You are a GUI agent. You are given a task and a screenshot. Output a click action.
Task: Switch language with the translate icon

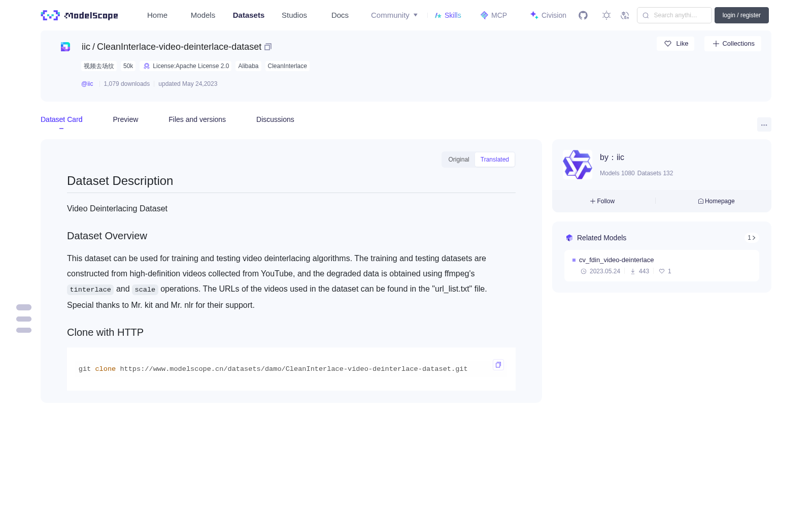pyautogui.click(x=625, y=15)
